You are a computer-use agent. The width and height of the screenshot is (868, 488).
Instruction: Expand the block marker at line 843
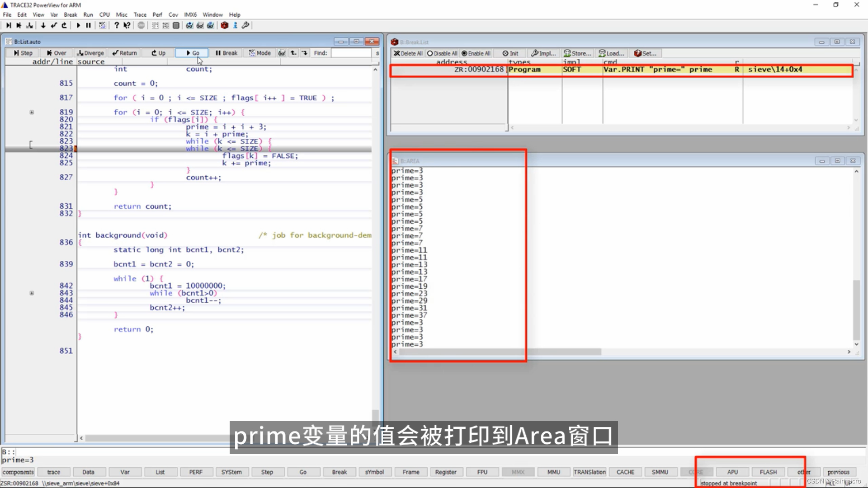(32, 293)
